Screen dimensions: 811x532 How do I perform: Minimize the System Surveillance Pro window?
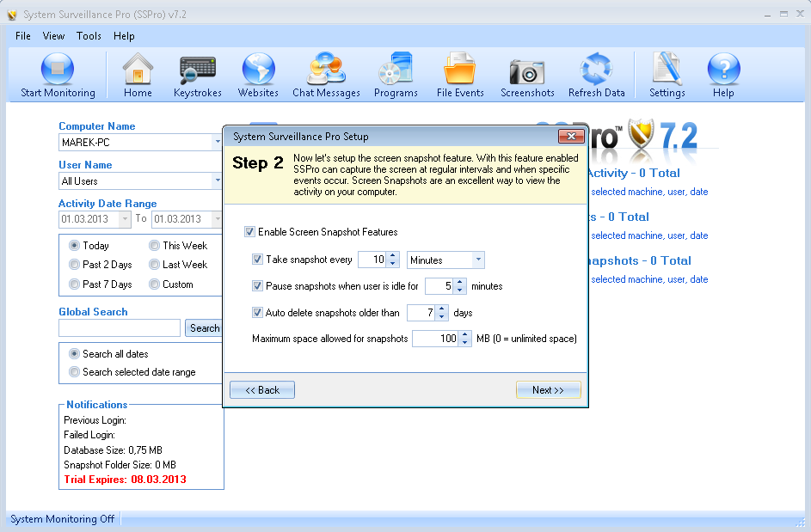click(767, 15)
